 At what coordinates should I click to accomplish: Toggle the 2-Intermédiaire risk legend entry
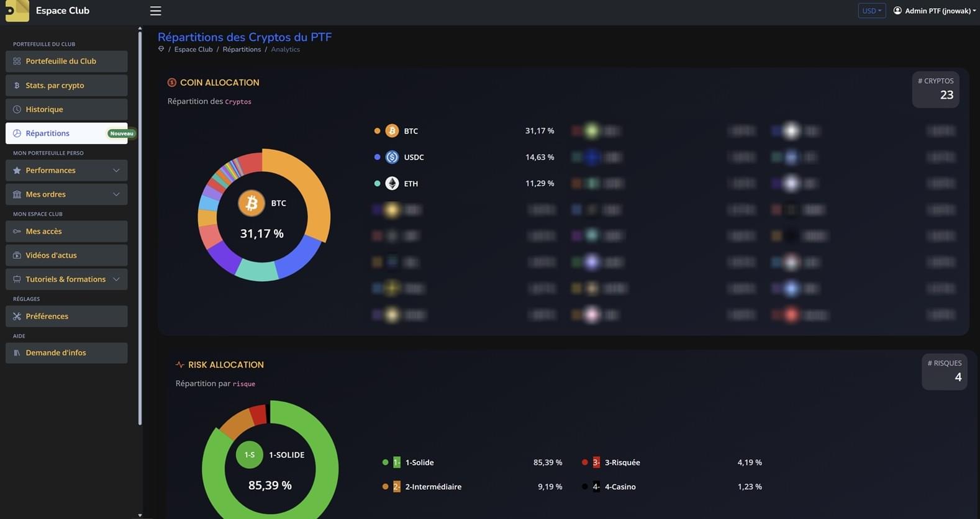(x=433, y=487)
